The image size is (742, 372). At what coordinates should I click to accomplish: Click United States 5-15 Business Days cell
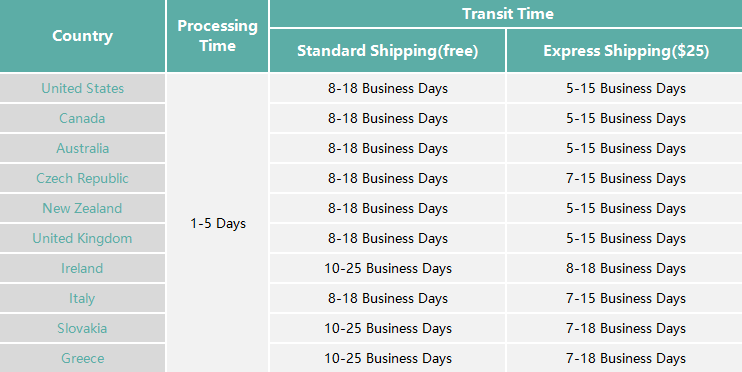[626, 89]
